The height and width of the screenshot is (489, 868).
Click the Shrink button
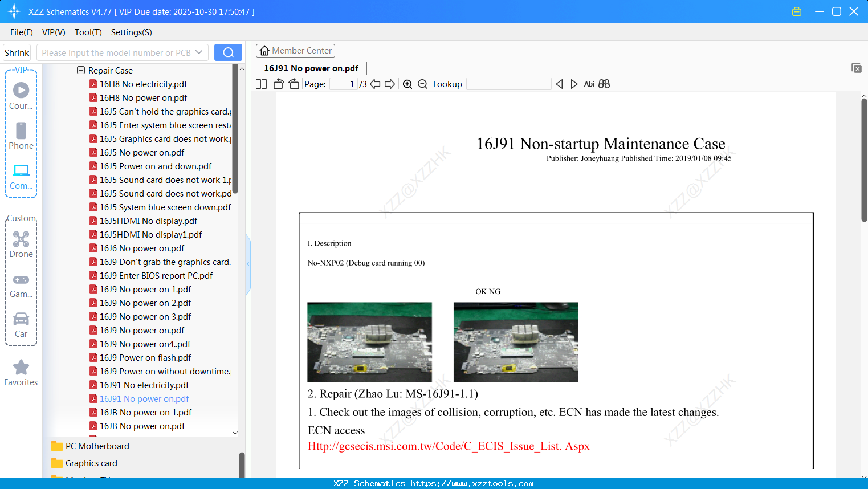tap(17, 52)
